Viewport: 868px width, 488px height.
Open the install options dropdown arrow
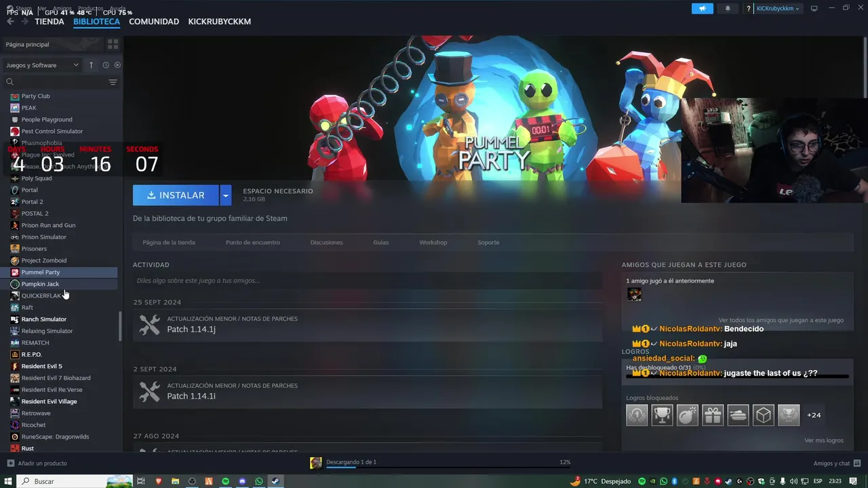click(x=226, y=195)
